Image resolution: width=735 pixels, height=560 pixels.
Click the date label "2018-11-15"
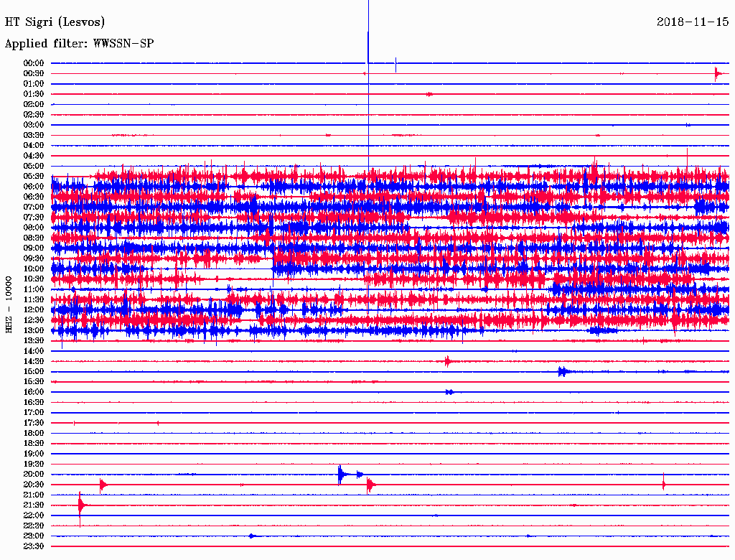(x=693, y=22)
